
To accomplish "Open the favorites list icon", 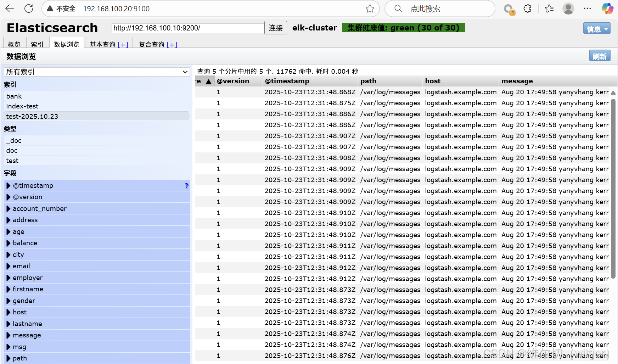I will click(549, 9).
